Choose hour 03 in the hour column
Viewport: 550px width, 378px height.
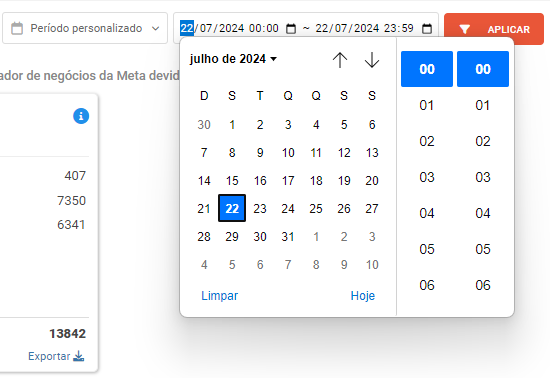click(x=427, y=177)
